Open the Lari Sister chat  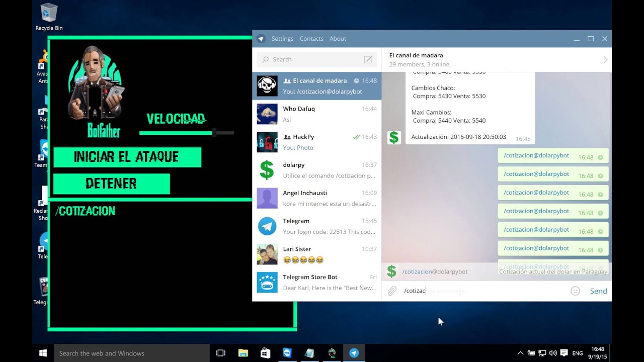tap(316, 255)
